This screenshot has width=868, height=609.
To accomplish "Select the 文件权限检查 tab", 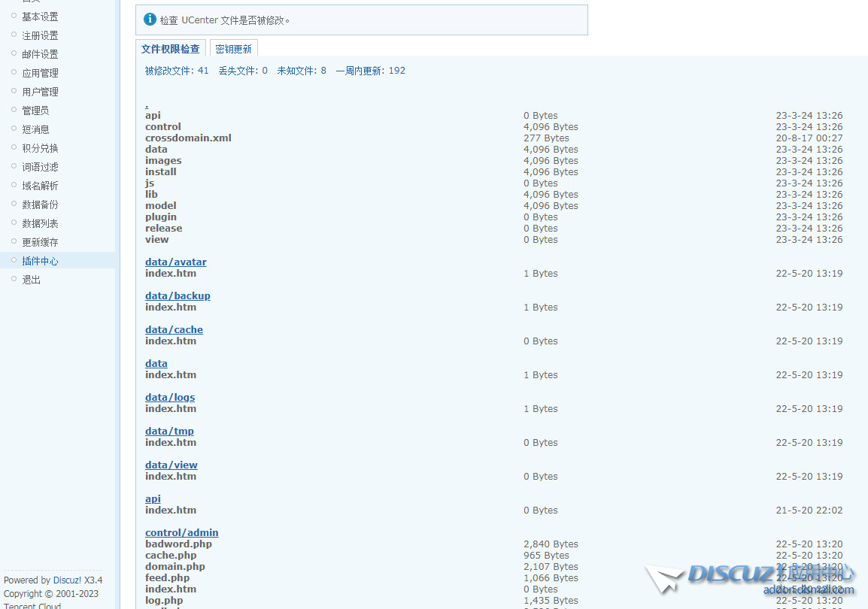I will [171, 49].
